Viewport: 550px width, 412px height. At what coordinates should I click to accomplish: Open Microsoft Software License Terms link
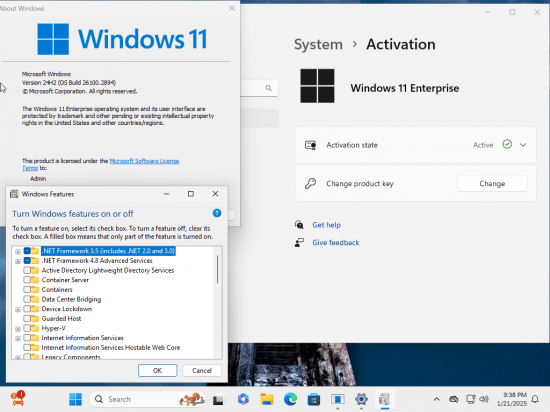tap(144, 161)
